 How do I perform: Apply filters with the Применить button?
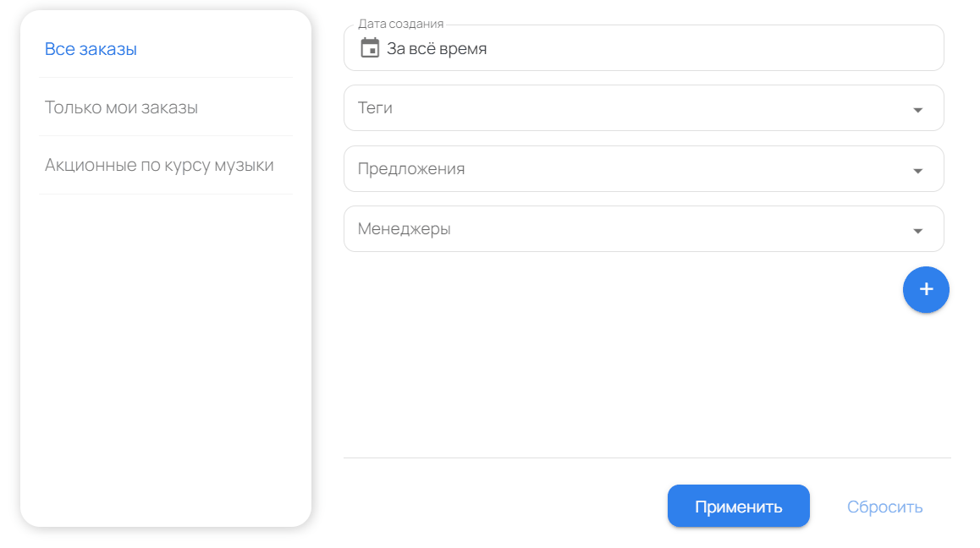click(x=738, y=506)
